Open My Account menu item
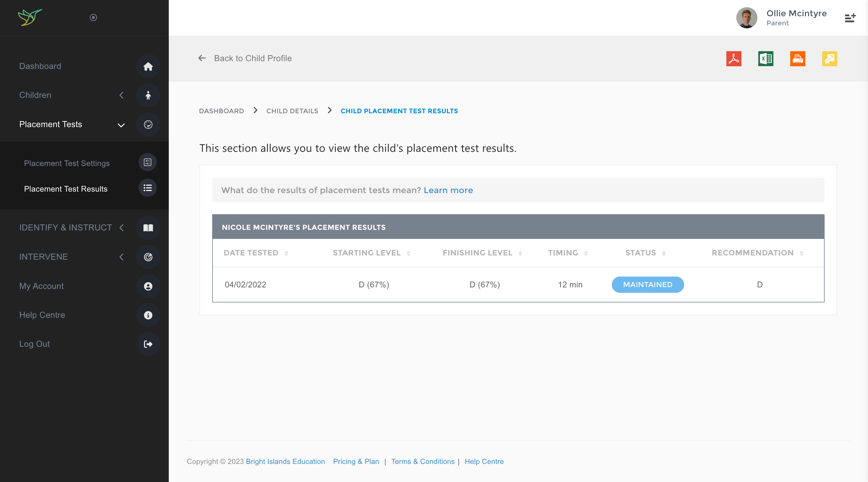868x482 pixels. 42,286
